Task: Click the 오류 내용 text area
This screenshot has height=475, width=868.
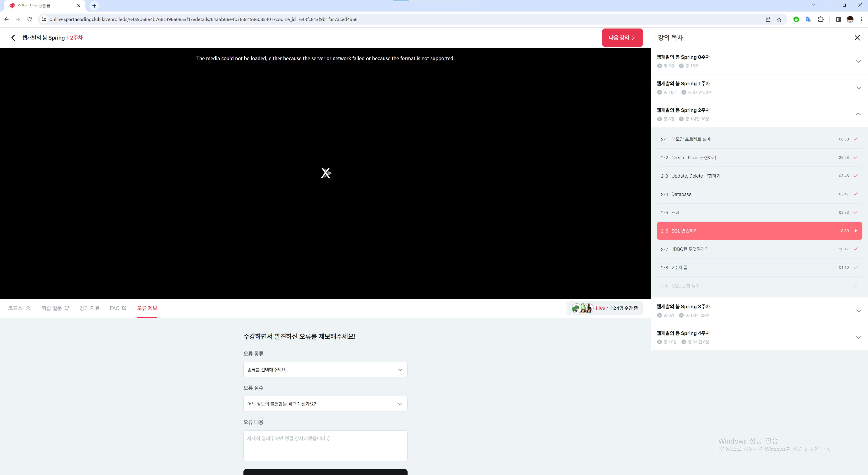Action: (x=325, y=446)
